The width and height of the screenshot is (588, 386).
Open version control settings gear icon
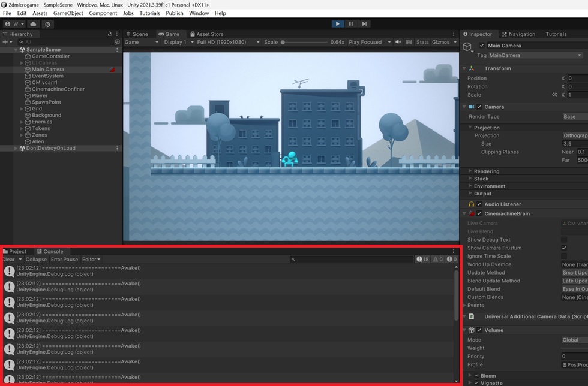[47, 24]
